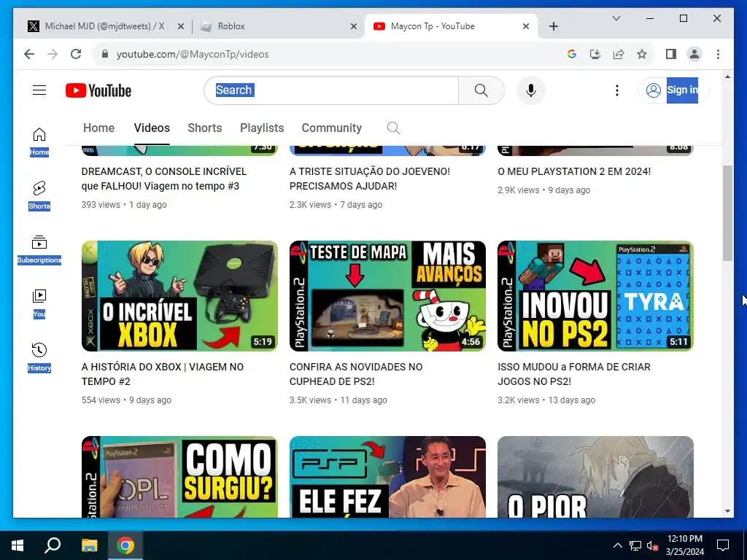Open Chrome side panel
This screenshot has height=560, width=747.
671,54
